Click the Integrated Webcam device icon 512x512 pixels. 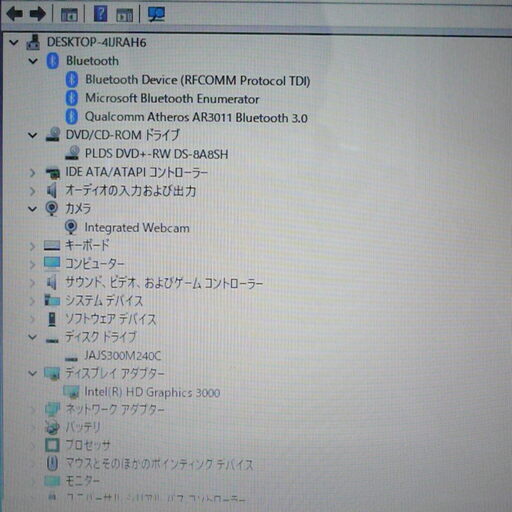coord(71,227)
